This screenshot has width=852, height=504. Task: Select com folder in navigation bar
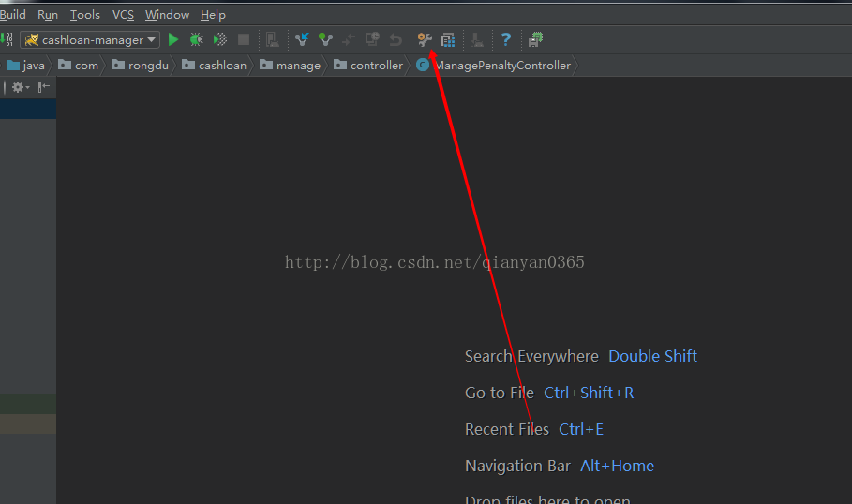click(x=78, y=66)
